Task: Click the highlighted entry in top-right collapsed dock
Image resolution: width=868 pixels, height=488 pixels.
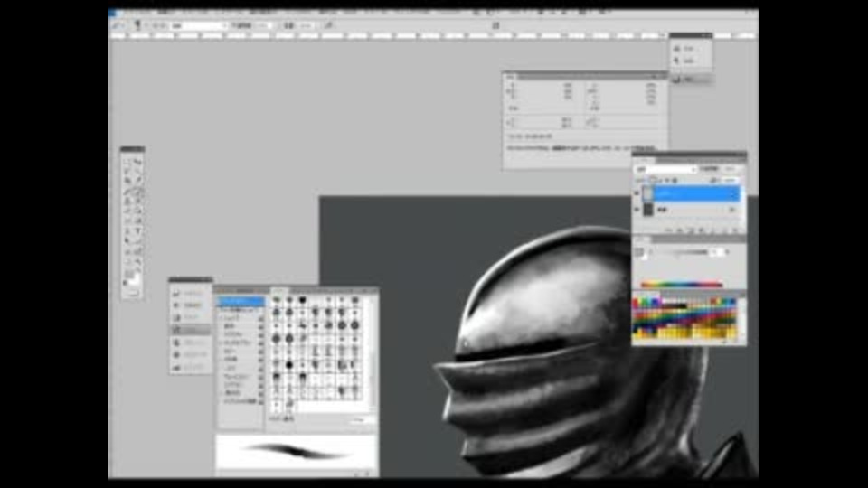Action: coord(691,80)
